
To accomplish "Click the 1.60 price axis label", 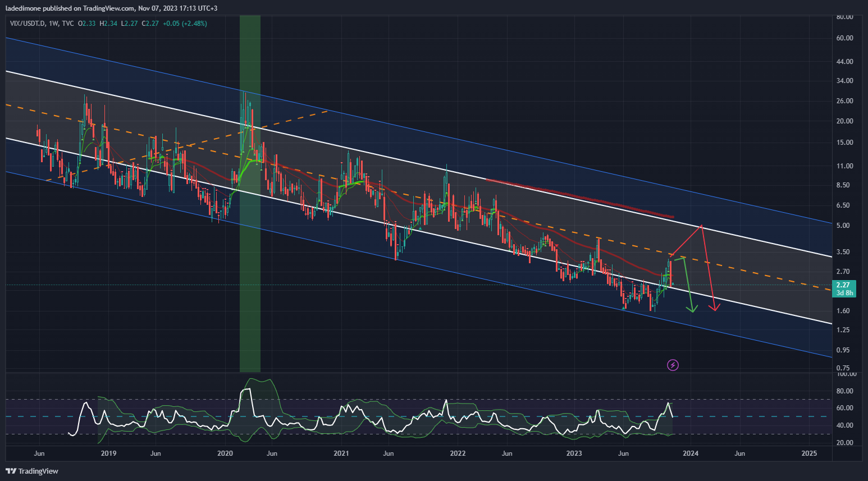I will [843, 311].
